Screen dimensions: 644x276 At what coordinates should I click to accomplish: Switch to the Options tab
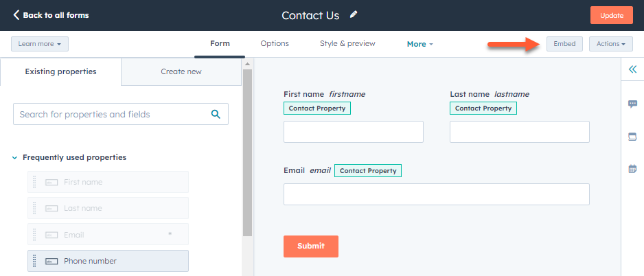coord(275,44)
